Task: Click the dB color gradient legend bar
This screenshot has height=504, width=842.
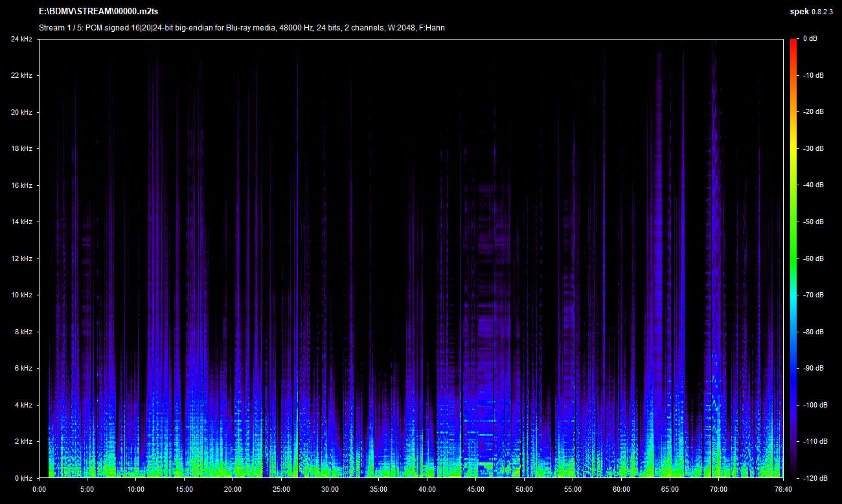Action: tap(793, 258)
